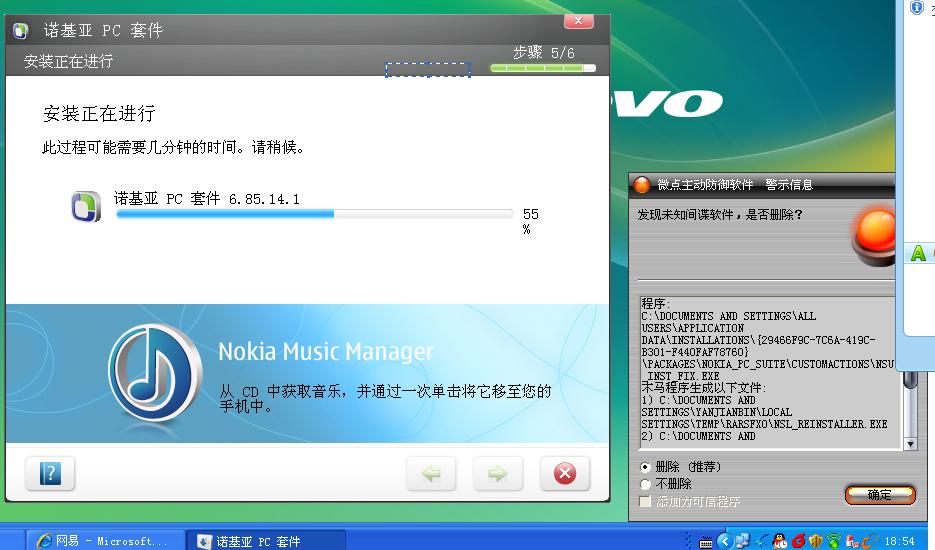Click the keyboard input method tray icon

(707, 541)
